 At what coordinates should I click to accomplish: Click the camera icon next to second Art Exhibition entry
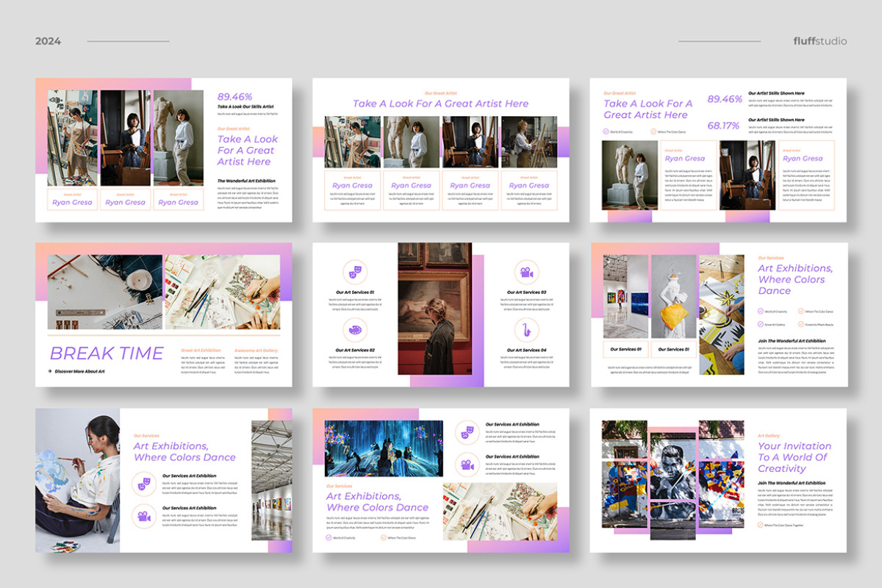point(467,465)
